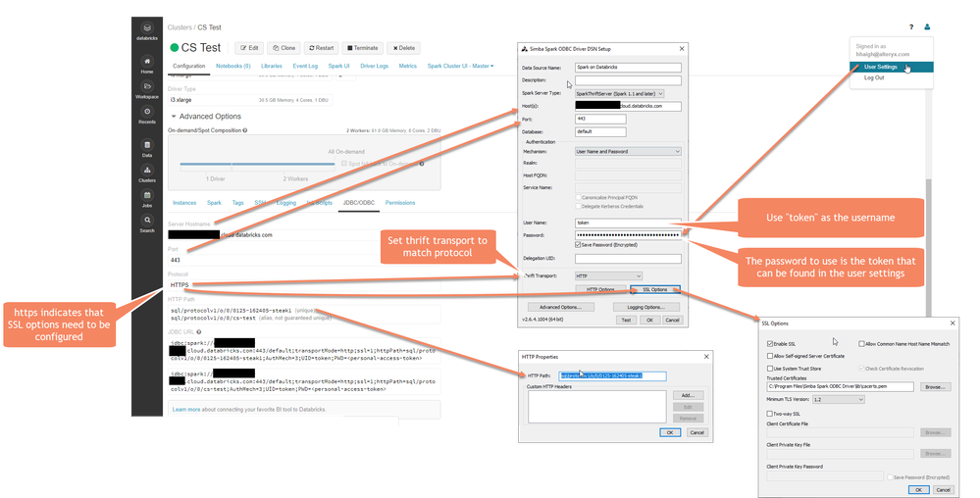Open the JDBC/ODBC advanced tab

pos(359,203)
